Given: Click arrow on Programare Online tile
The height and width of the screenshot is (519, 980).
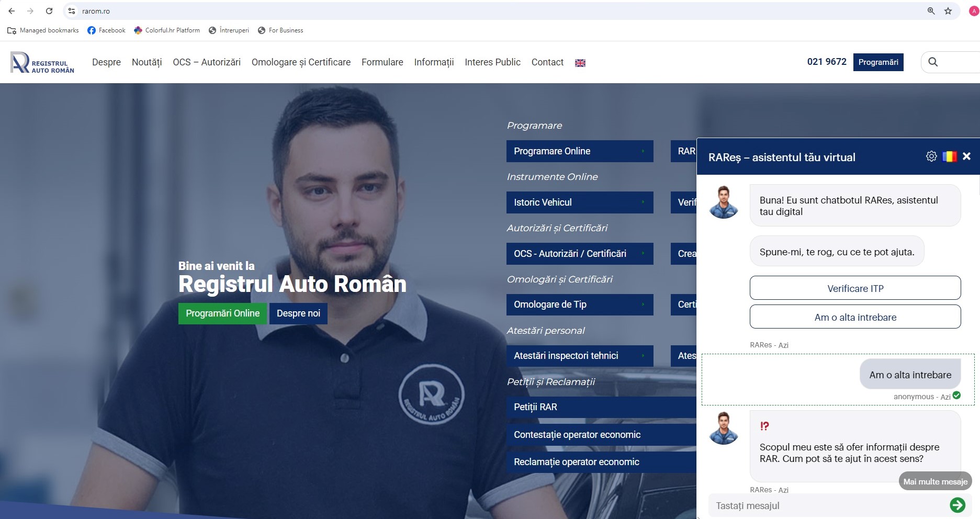Looking at the screenshot, I should coord(643,151).
